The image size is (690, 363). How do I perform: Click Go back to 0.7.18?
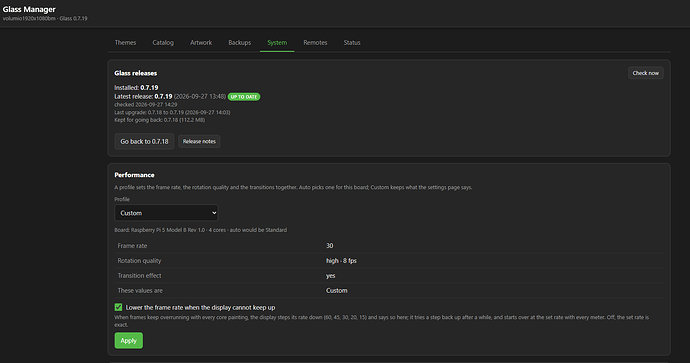pos(144,141)
